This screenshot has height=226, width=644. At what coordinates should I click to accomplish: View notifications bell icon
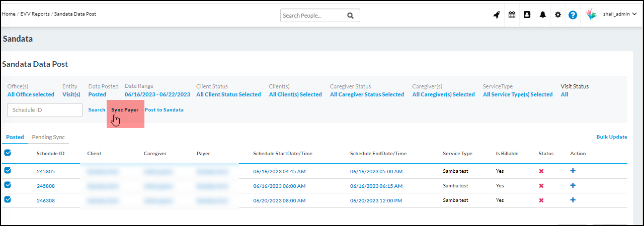(x=542, y=15)
